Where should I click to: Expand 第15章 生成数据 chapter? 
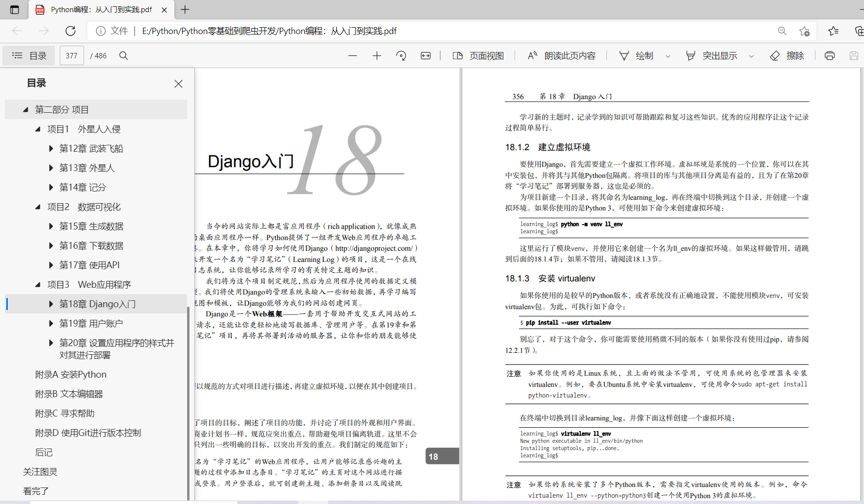tap(51, 226)
